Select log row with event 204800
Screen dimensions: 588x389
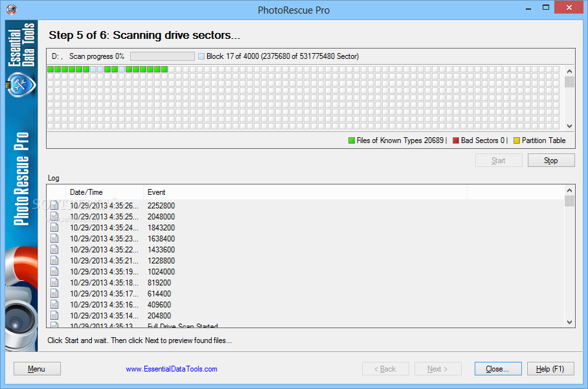point(306,316)
